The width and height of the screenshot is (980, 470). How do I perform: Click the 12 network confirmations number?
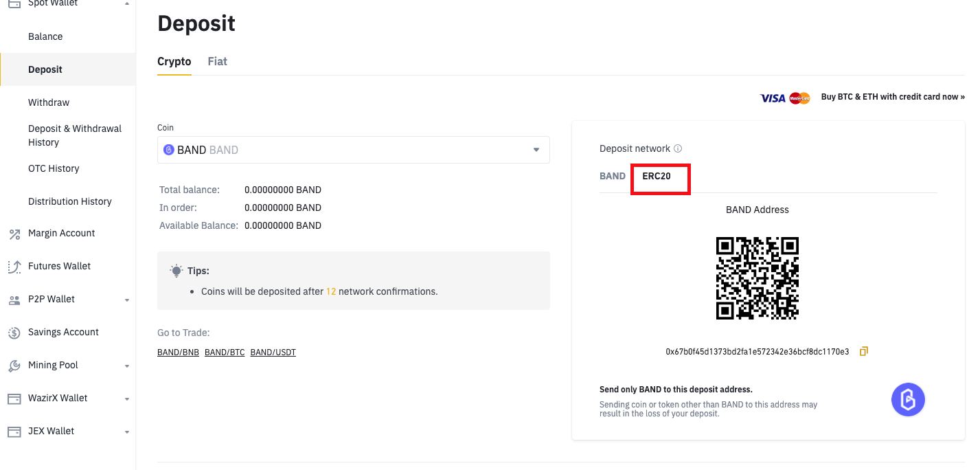pyautogui.click(x=331, y=291)
